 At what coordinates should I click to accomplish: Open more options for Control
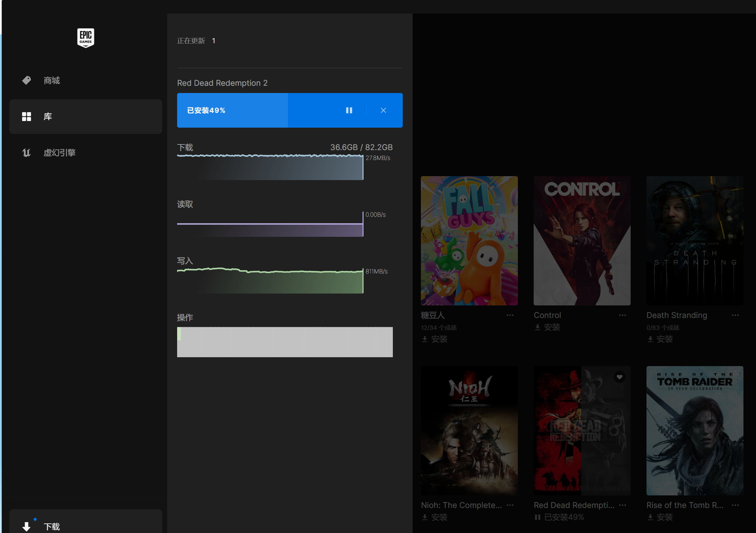click(x=623, y=315)
